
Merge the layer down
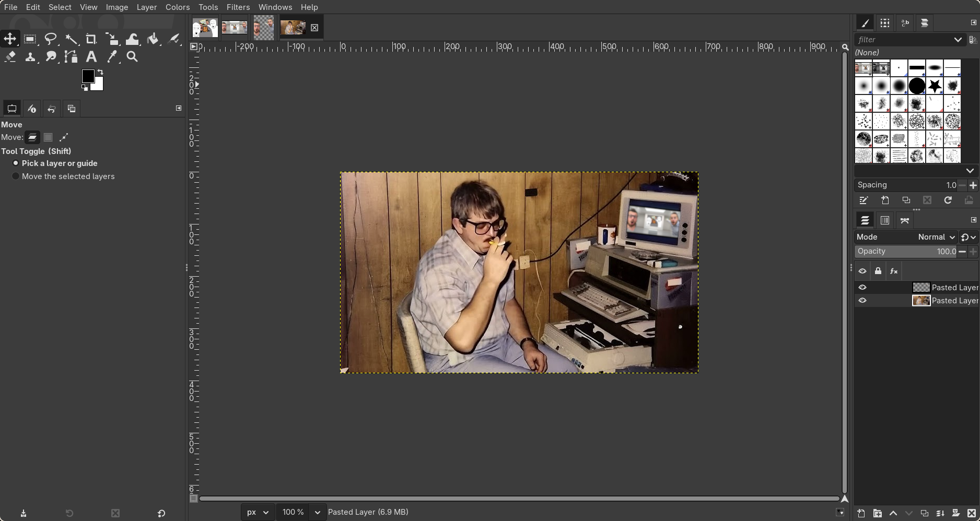940,513
